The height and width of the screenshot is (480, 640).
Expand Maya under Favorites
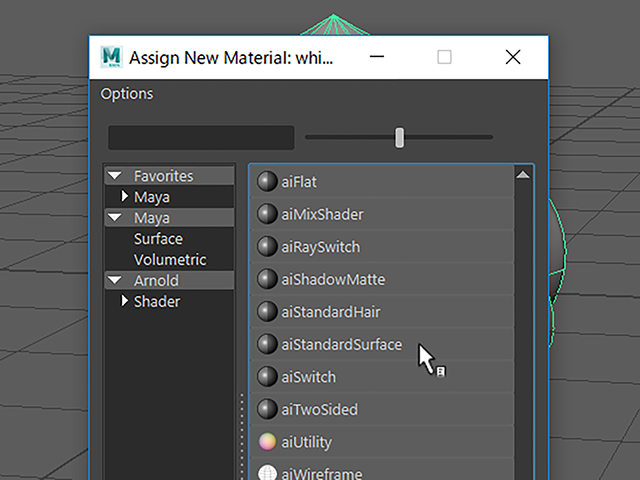coord(124,196)
